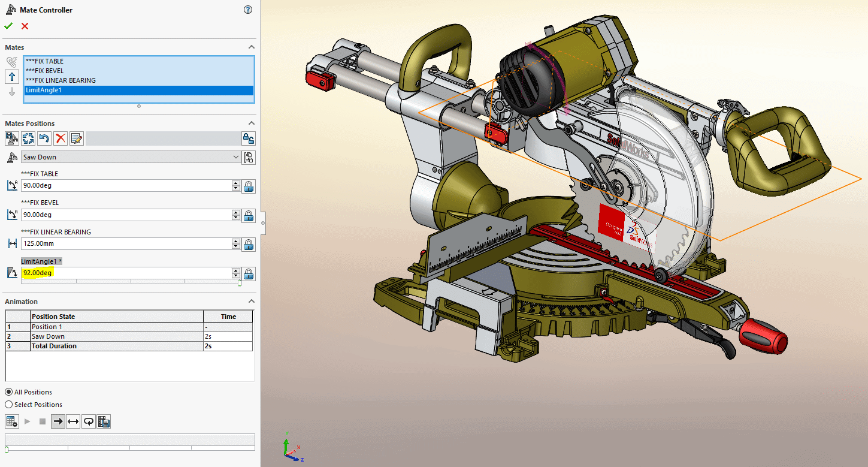
Task: Select Saw Down row in animation table
Action: [129, 336]
